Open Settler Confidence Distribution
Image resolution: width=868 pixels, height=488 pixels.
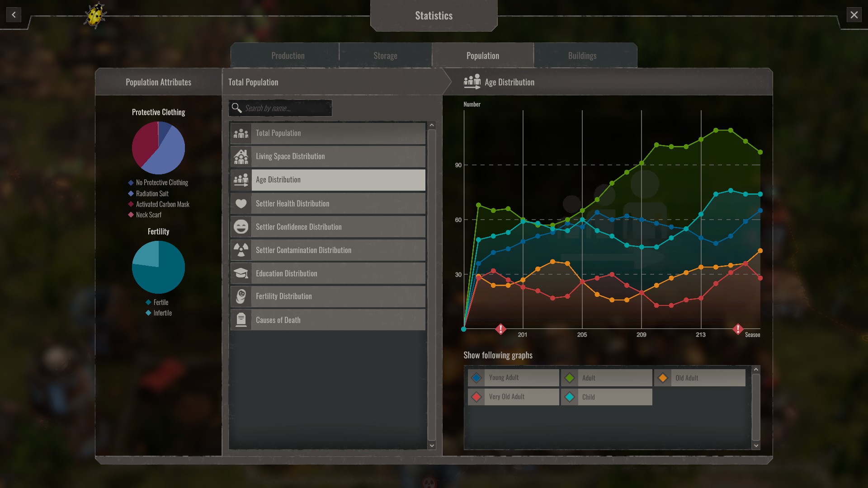click(328, 227)
